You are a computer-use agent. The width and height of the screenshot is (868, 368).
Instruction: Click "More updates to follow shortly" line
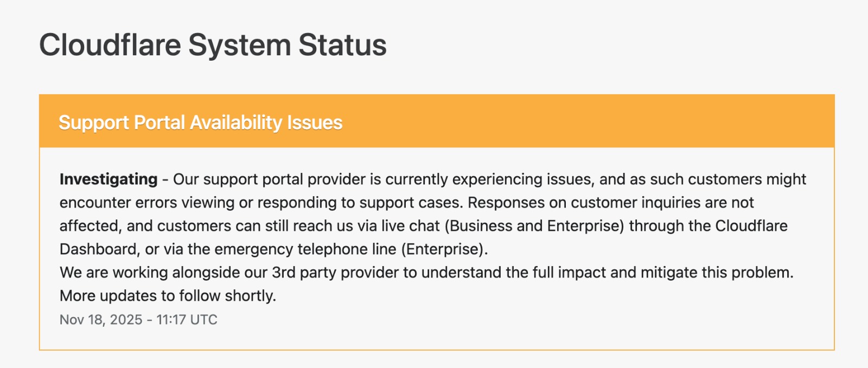(168, 296)
